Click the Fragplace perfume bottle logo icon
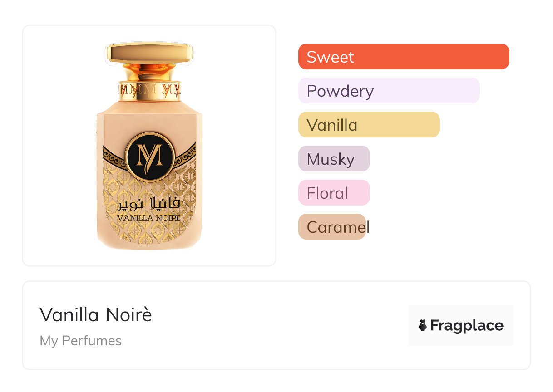 (x=423, y=325)
